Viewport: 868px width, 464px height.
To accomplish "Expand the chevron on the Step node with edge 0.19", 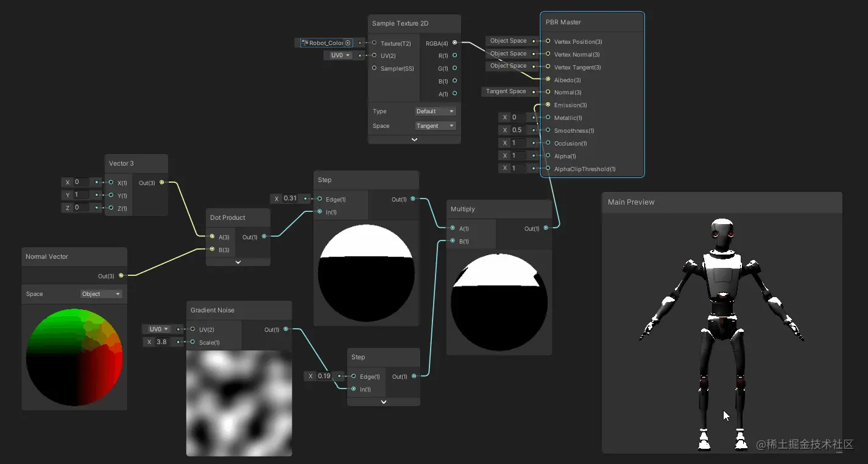I will (x=384, y=402).
